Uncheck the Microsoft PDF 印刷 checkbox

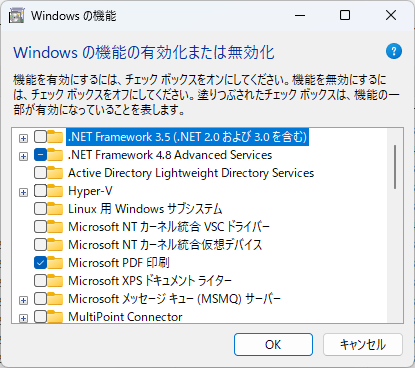[40, 263]
